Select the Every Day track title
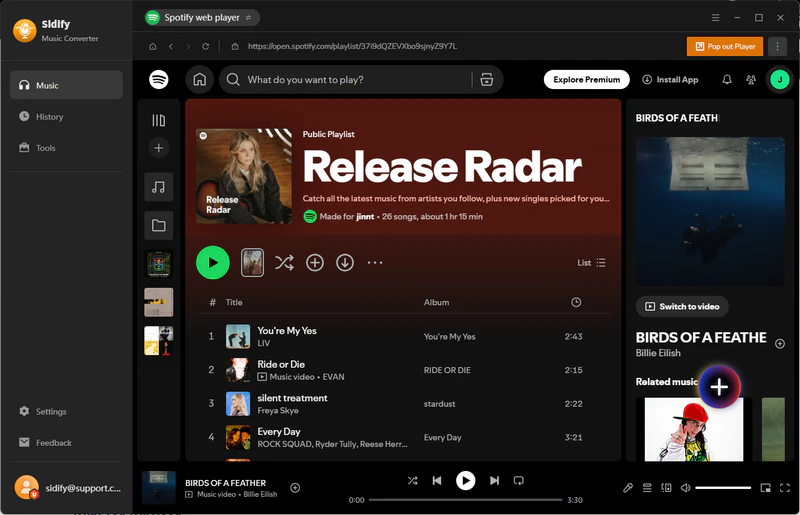Screen dimensions: 800x515 click(279, 431)
